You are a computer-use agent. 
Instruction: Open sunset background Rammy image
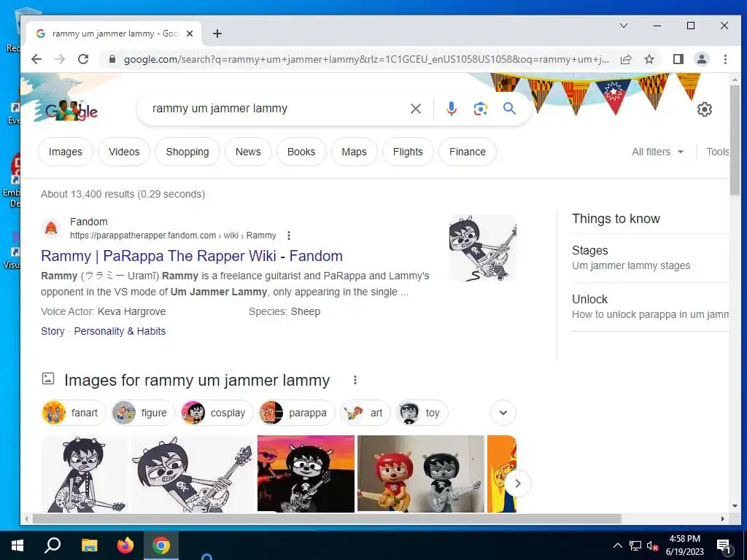(x=306, y=474)
